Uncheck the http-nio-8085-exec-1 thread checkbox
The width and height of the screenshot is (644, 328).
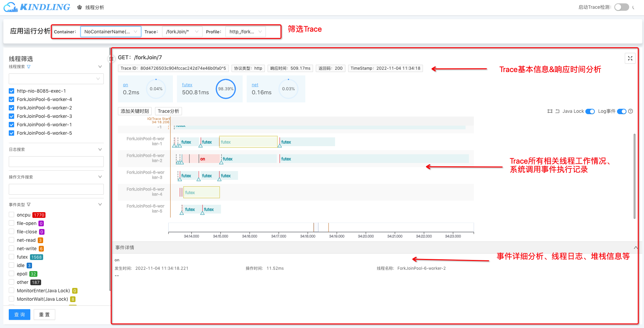point(11,91)
